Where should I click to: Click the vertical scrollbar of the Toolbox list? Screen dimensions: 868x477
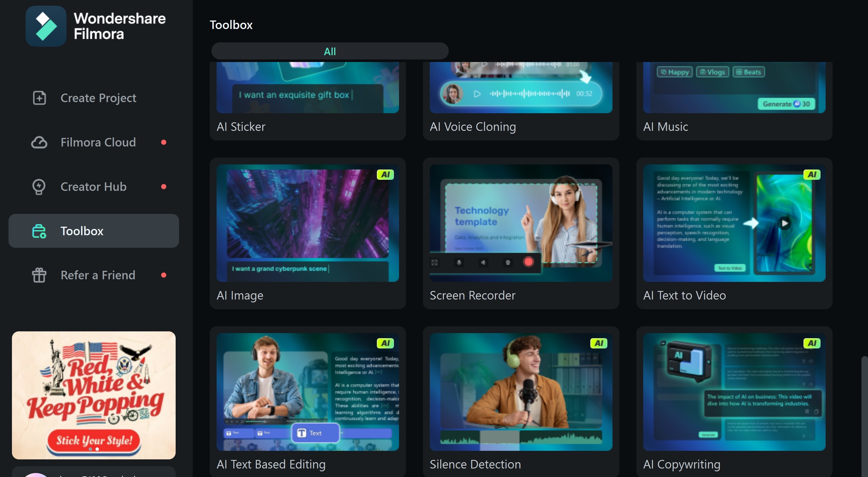pos(865,416)
